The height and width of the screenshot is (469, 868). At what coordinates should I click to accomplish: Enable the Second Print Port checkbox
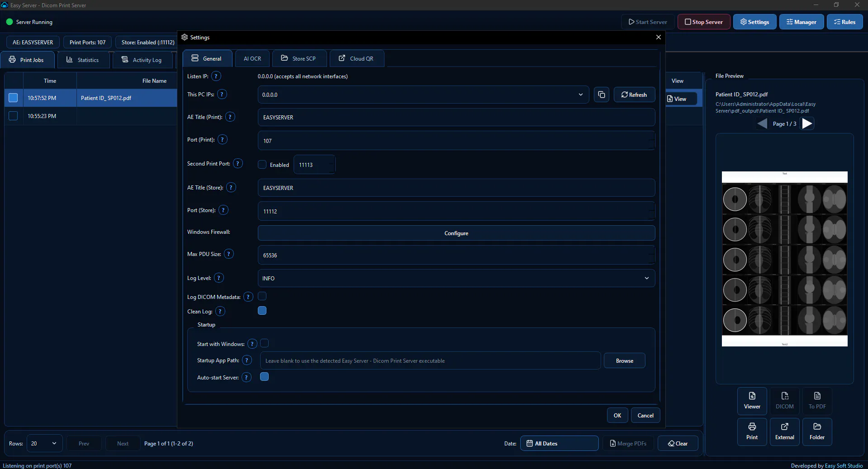[x=262, y=164]
